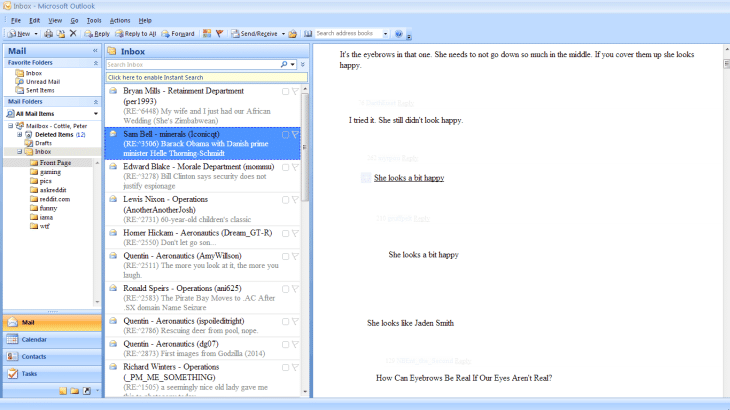Screen dimensions: 730x410
Task: Click the Print icon in the toolbar
Action: point(47,33)
